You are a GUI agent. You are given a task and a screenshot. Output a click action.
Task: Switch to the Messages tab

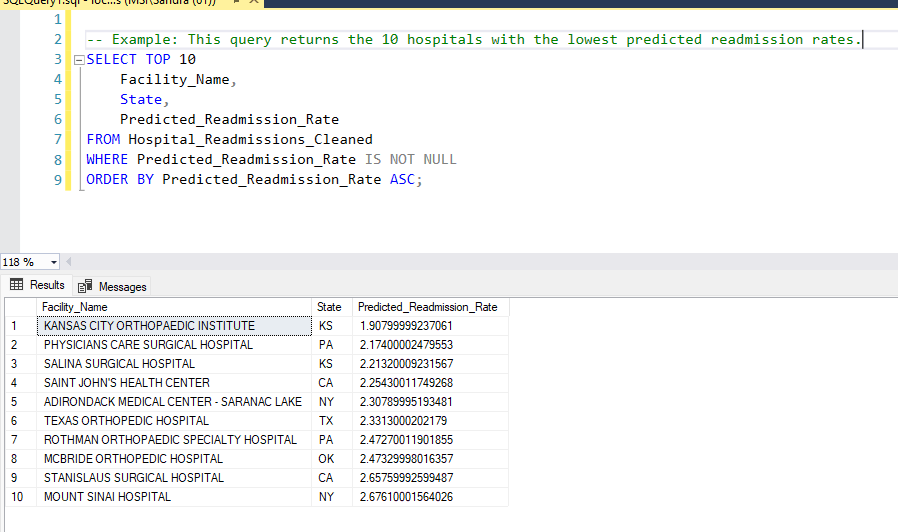tap(113, 286)
